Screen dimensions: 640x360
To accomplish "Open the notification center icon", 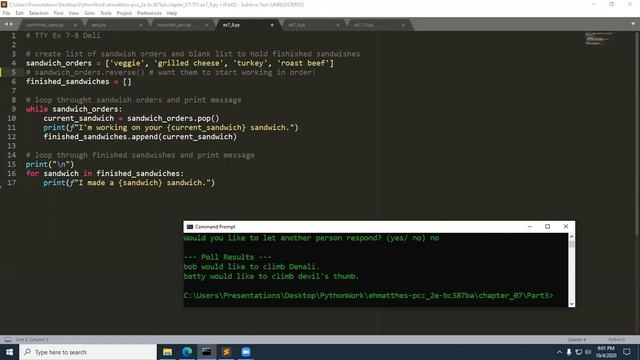I will [627, 352].
